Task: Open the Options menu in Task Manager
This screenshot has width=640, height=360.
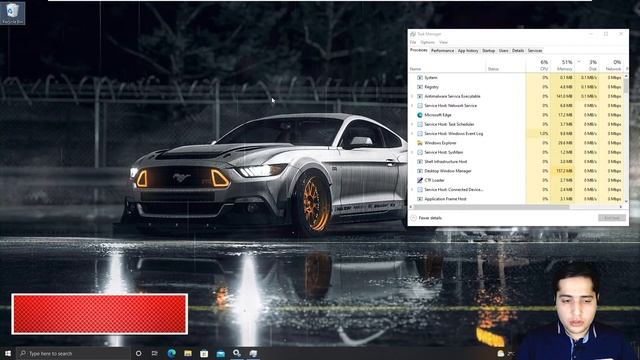Action: 427,42
